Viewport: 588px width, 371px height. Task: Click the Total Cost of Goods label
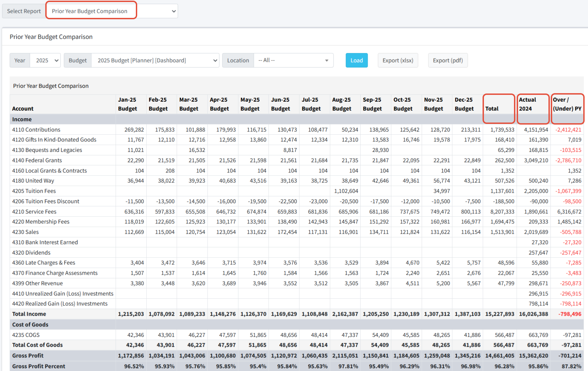coord(38,345)
